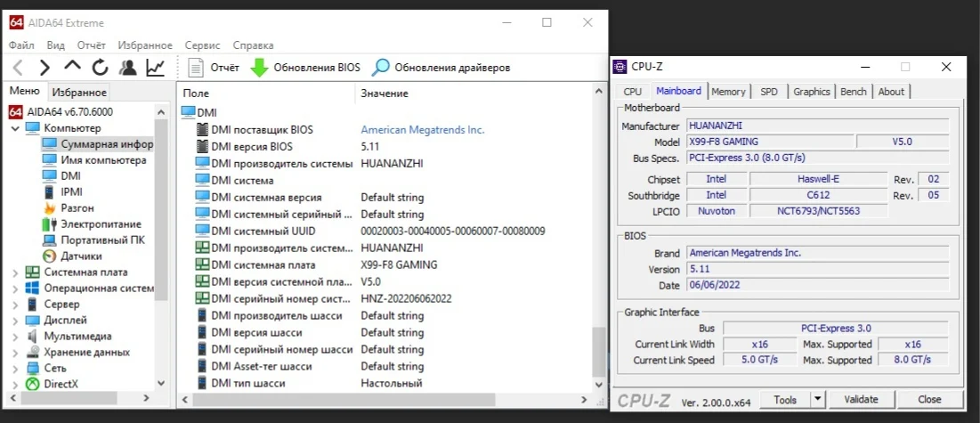Expand the DirectX tree node
Screen dimensions: 980x423
coord(15,384)
